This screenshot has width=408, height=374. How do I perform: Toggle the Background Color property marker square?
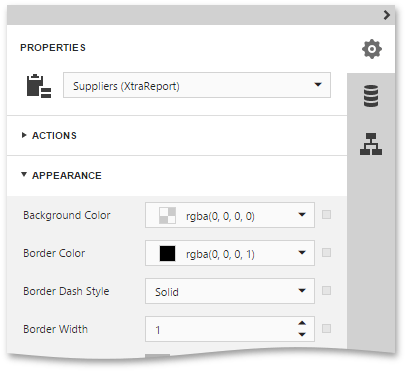pyautogui.click(x=326, y=214)
